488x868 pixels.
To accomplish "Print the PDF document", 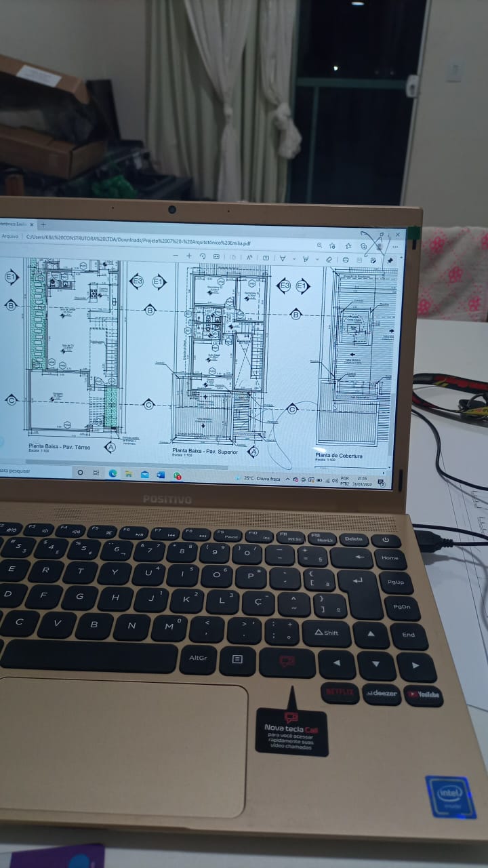I will (x=346, y=259).
